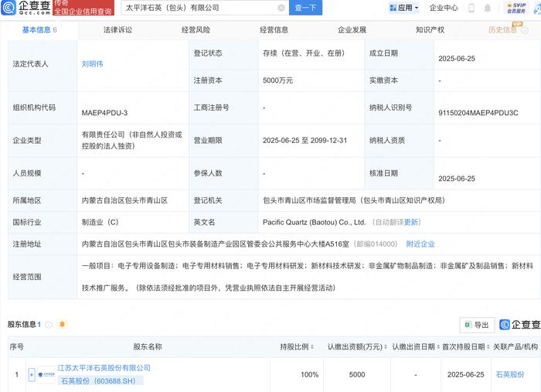Viewport: 541px width, 392px height.
Task: Open SVIP 会员服务 badge
Action: coord(516,8)
